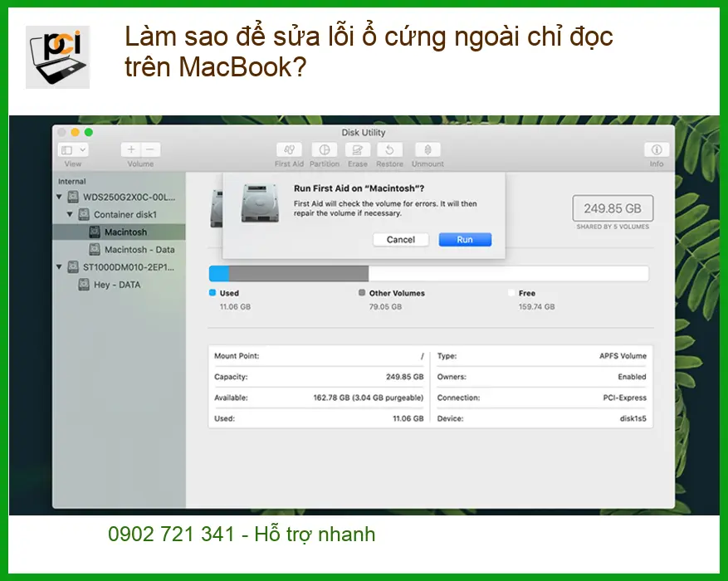Select the Macintosh volume
Image resolution: width=728 pixels, height=581 pixels.
pyautogui.click(x=119, y=232)
